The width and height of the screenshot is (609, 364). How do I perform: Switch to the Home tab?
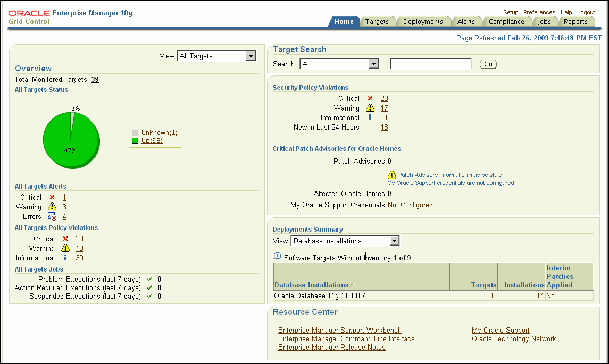click(344, 21)
